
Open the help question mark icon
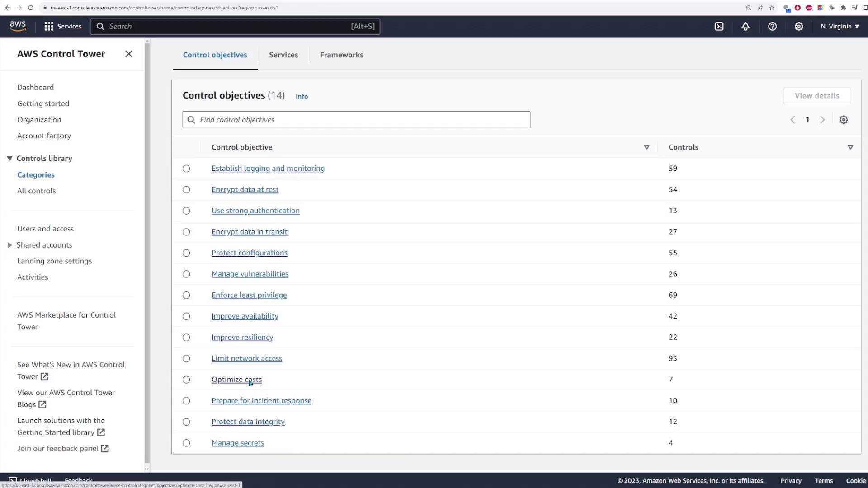772,26
